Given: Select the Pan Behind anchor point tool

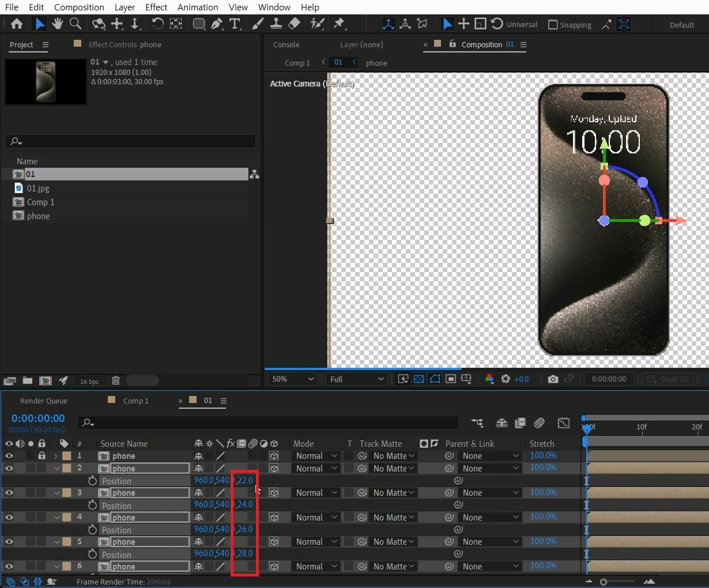Looking at the screenshot, I should coord(176,24).
